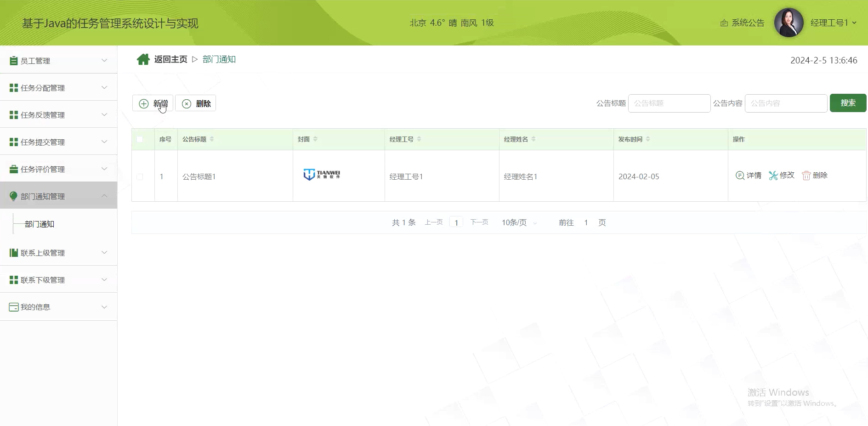Click the 修改 wrench icon in row 1
Viewport: 868px width, 426px height.
pyautogui.click(x=773, y=176)
